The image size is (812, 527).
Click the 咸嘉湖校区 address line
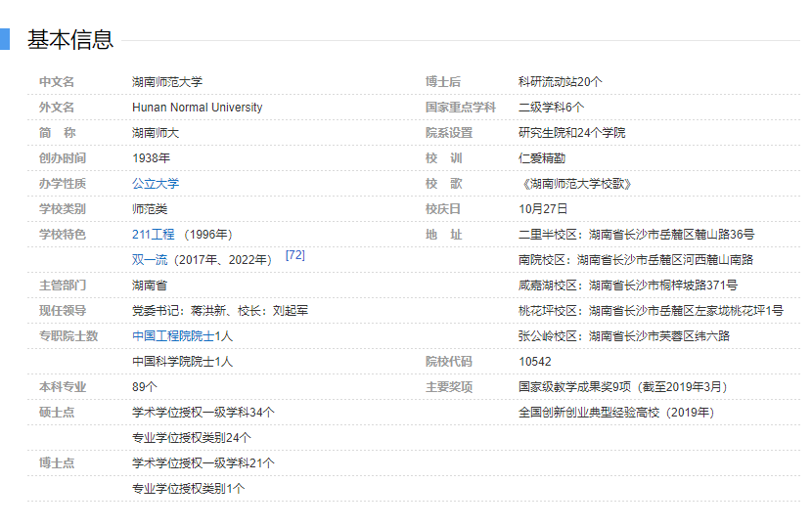coord(627,285)
